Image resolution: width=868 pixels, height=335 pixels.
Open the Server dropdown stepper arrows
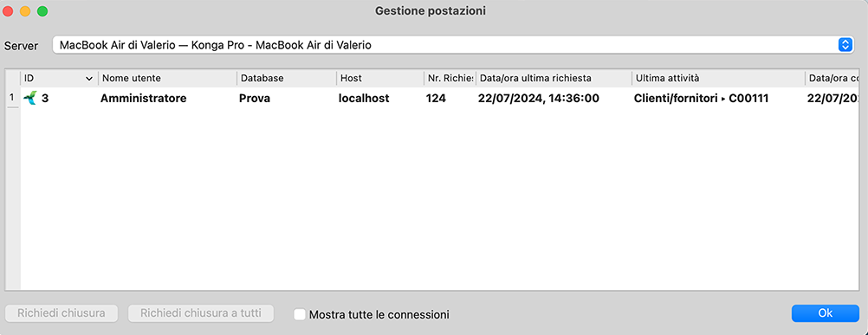845,45
